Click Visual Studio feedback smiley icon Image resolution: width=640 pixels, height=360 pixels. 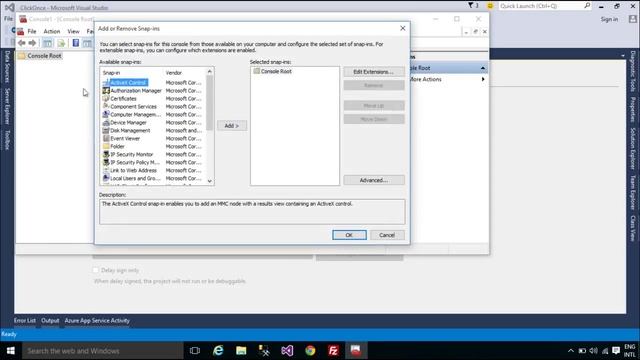click(490, 6)
